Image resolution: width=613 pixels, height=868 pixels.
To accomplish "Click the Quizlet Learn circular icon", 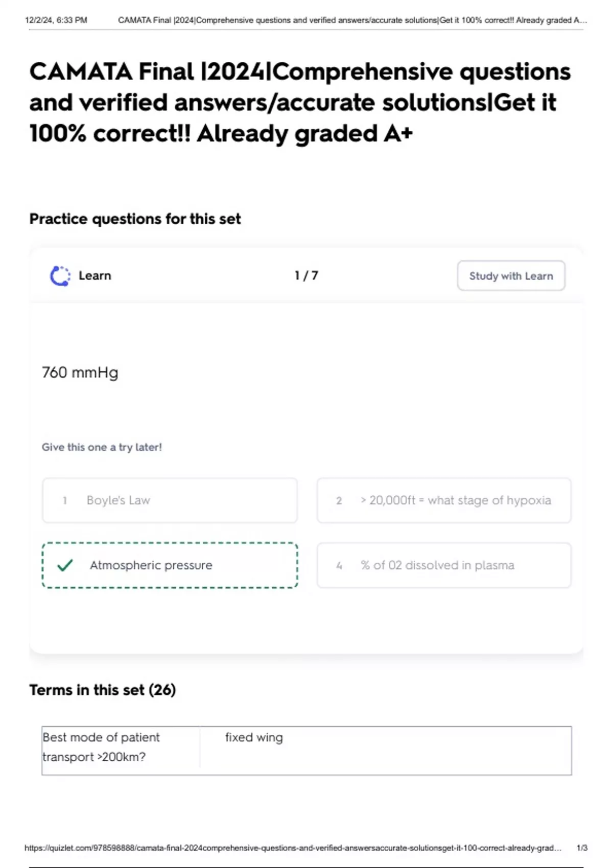I will [x=60, y=276].
